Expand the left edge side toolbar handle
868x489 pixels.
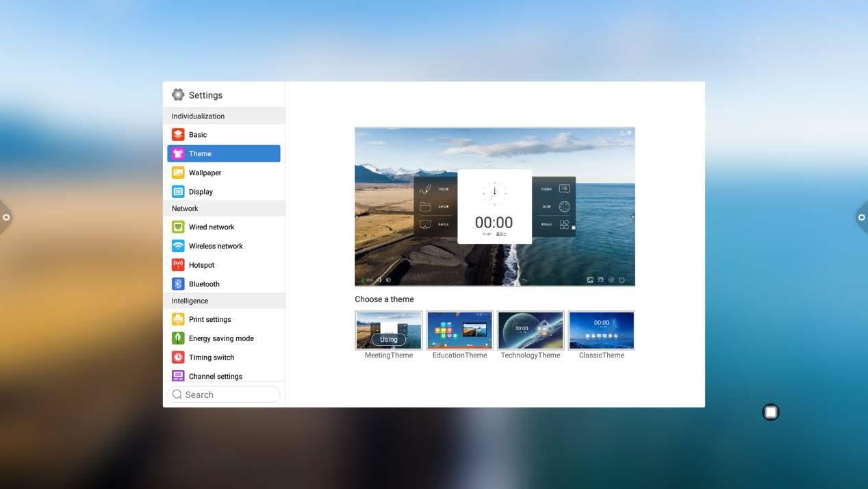tap(5, 217)
